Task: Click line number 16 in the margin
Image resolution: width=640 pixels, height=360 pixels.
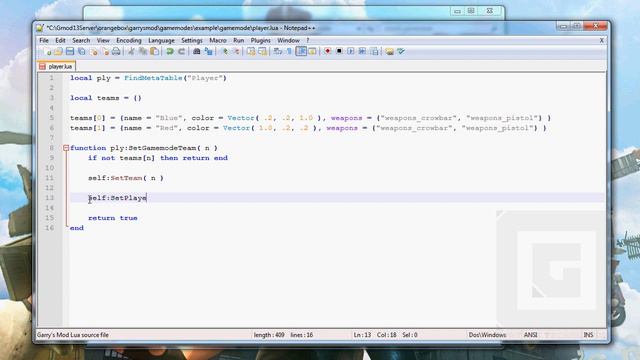Action: point(49,228)
